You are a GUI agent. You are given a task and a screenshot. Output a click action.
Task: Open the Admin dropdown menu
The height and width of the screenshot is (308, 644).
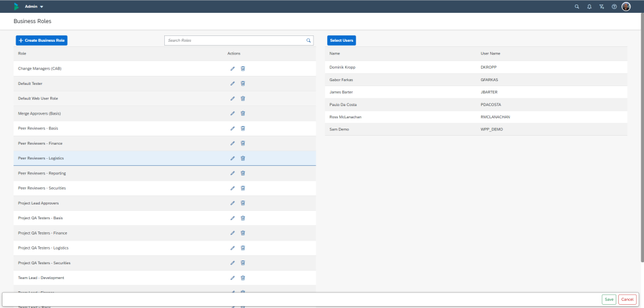(34, 6)
